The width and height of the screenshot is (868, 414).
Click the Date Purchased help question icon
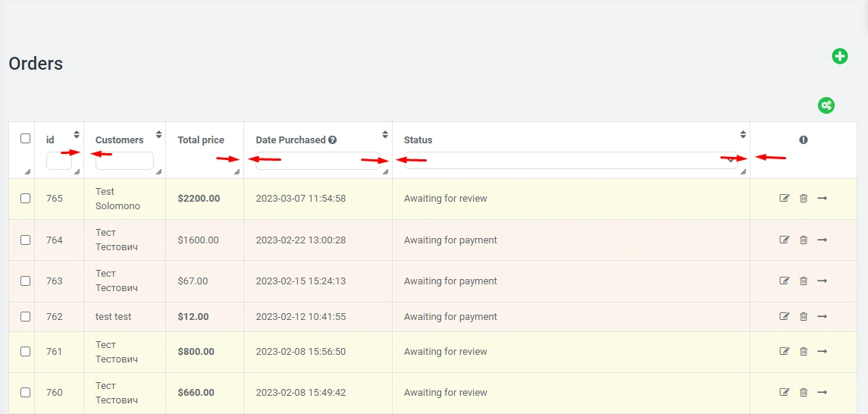click(333, 140)
